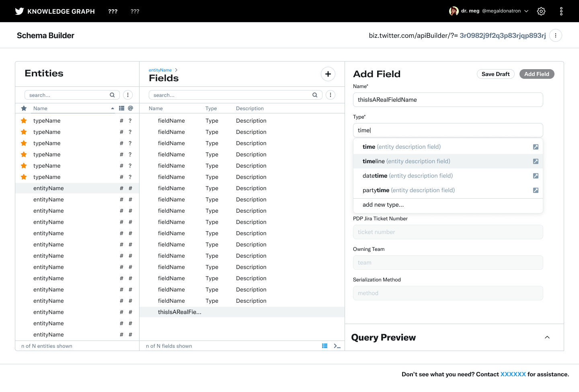
Task: Select thisIsARealFie... field row
Action: pyautogui.click(x=242, y=312)
